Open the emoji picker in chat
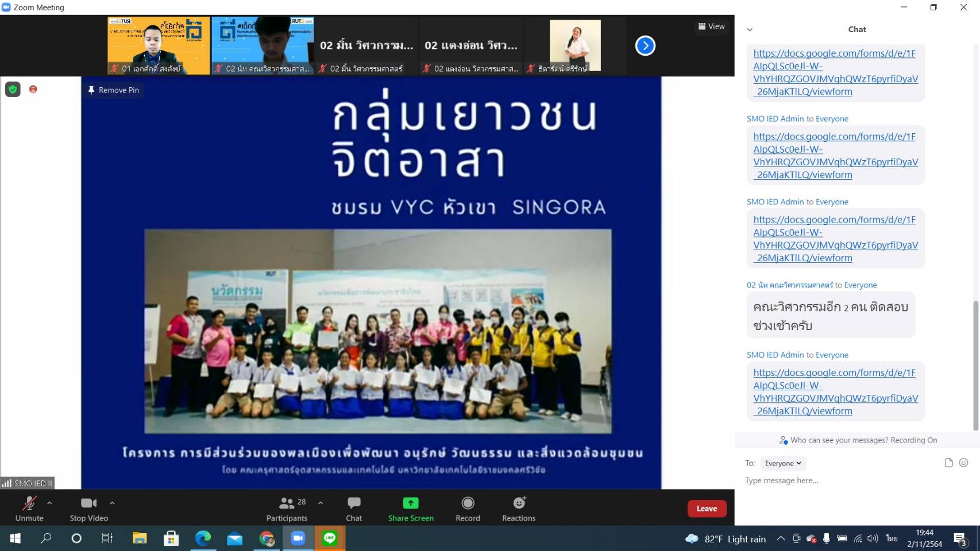This screenshot has width=980, height=551. [963, 463]
